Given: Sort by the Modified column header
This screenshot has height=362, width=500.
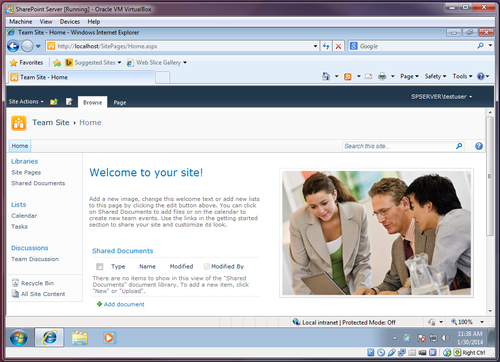Looking at the screenshot, I should (181, 266).
